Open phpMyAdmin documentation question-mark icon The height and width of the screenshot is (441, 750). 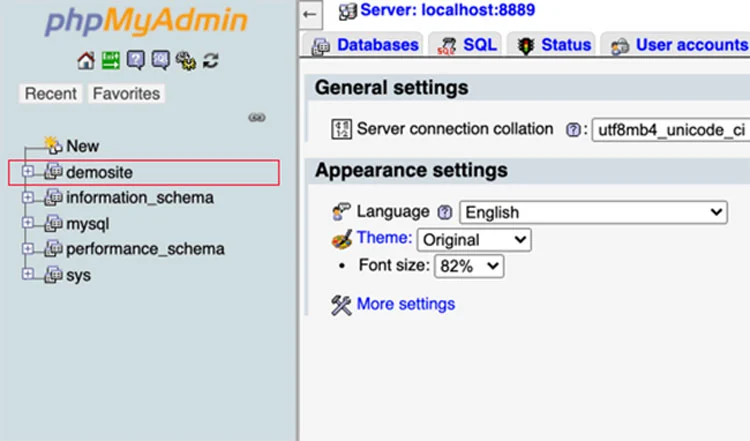[136, 61]
